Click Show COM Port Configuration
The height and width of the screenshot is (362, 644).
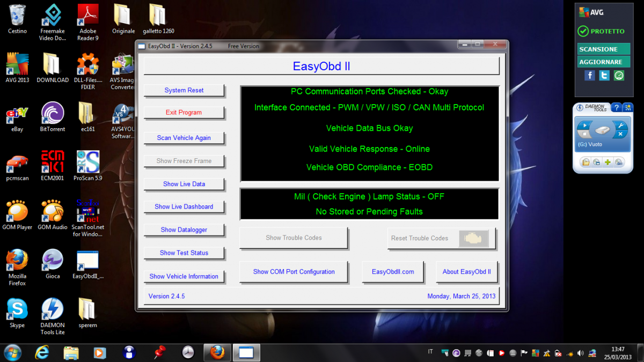pos(294,272)
